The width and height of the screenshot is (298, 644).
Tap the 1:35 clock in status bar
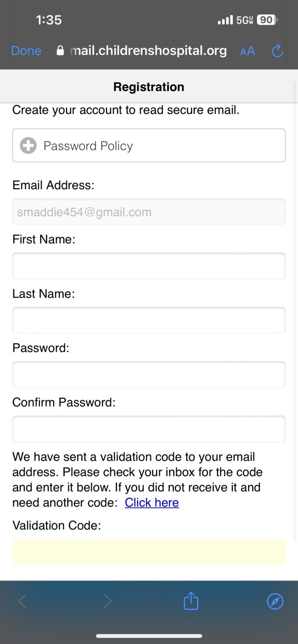49,20
